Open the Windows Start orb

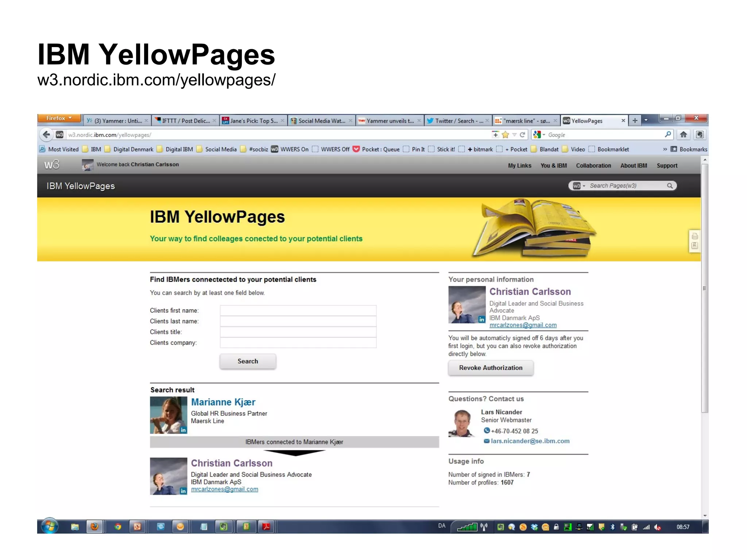(x=50, y=526)
